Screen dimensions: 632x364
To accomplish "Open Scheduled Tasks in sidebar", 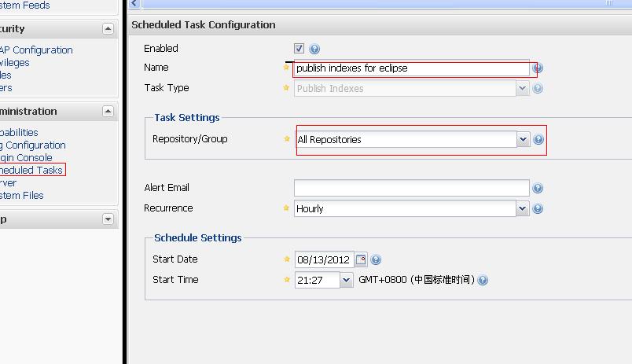I will [30, 170].
